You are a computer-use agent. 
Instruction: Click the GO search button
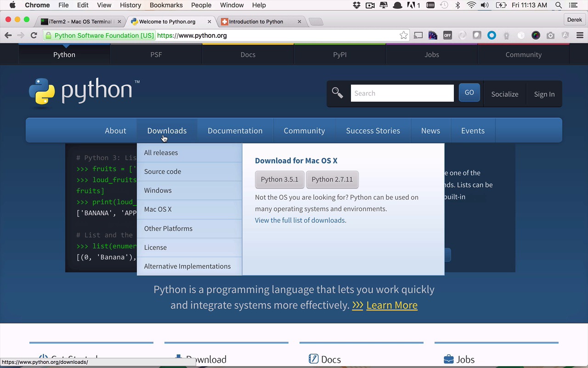[x=469, y=93]
